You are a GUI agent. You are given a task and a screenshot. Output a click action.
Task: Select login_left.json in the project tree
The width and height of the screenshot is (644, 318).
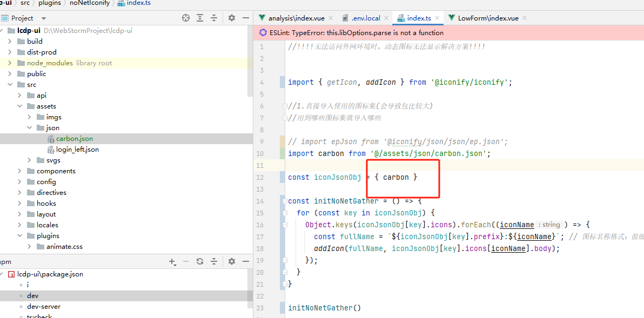click(x=77, y=150)
